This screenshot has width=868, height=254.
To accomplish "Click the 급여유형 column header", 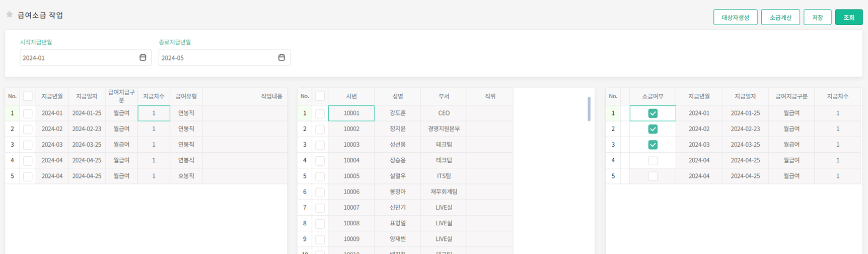I will (x=186, y=96).
